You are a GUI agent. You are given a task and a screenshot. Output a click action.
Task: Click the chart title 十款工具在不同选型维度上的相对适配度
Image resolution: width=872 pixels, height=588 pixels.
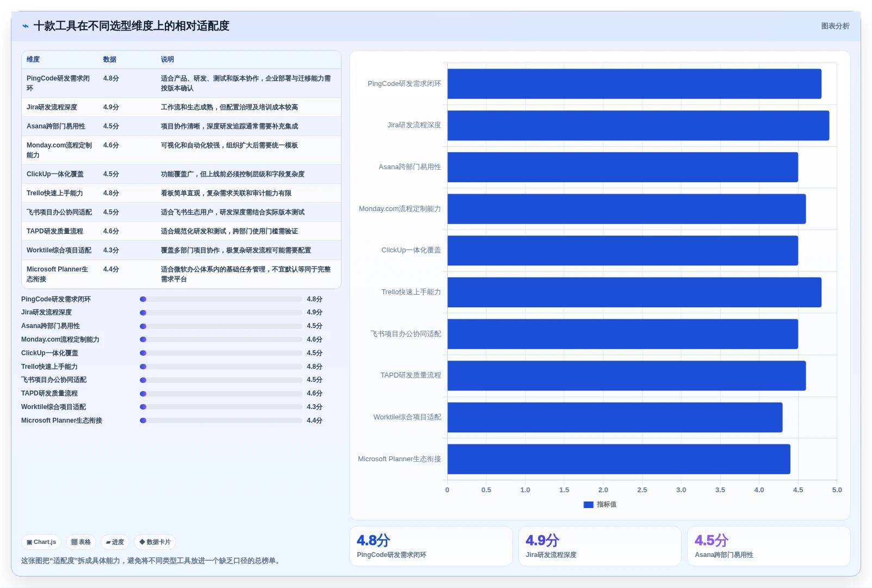coord(131,26)
